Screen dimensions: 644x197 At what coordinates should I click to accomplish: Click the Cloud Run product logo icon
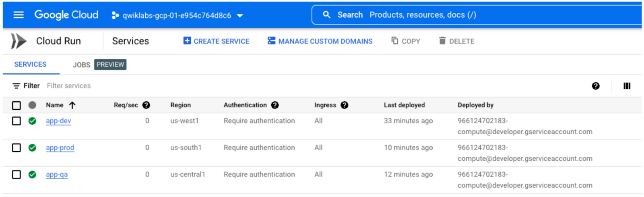click(x=19, y=41)
